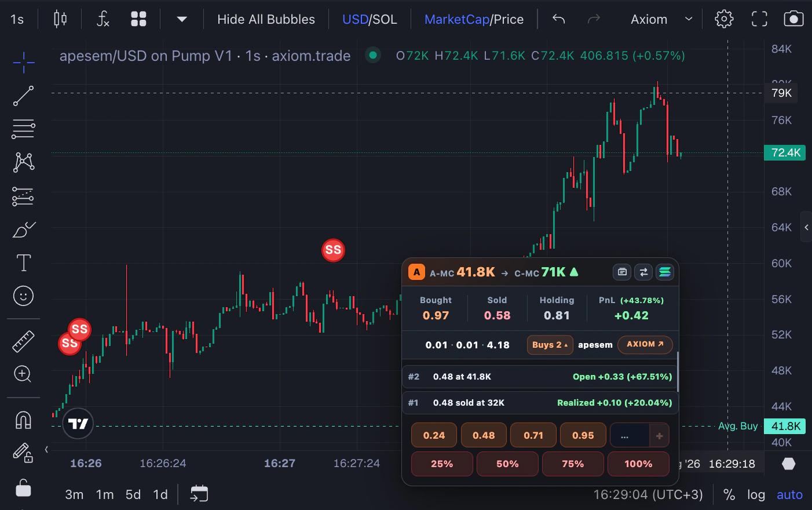Screen dimensions: 812x510
Task: Click the swap arrows icon in position panel
Action: [x=643, y=272]
